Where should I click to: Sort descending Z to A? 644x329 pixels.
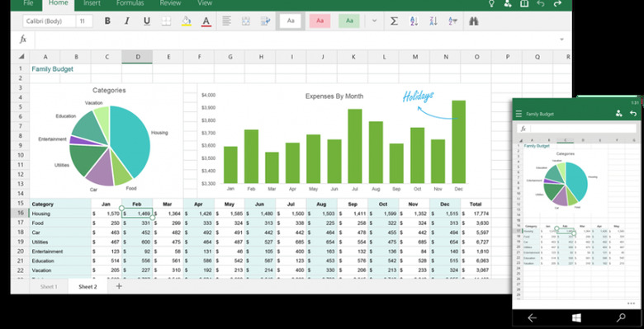point(433,21)
